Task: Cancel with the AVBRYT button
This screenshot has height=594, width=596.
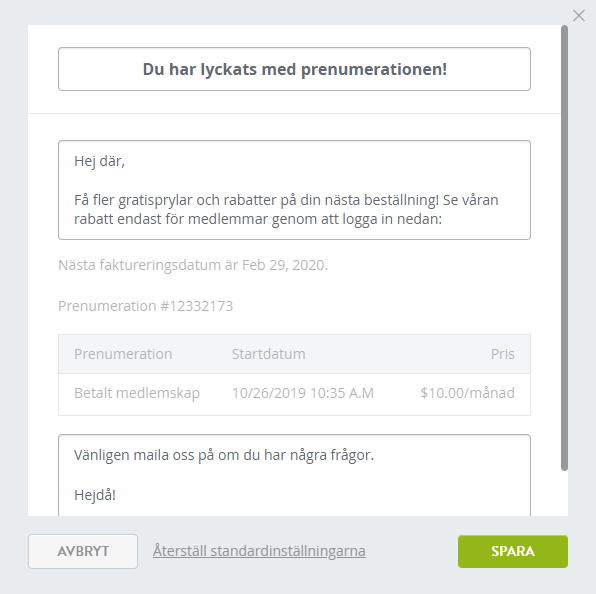Action: click(x=83, y=551)
